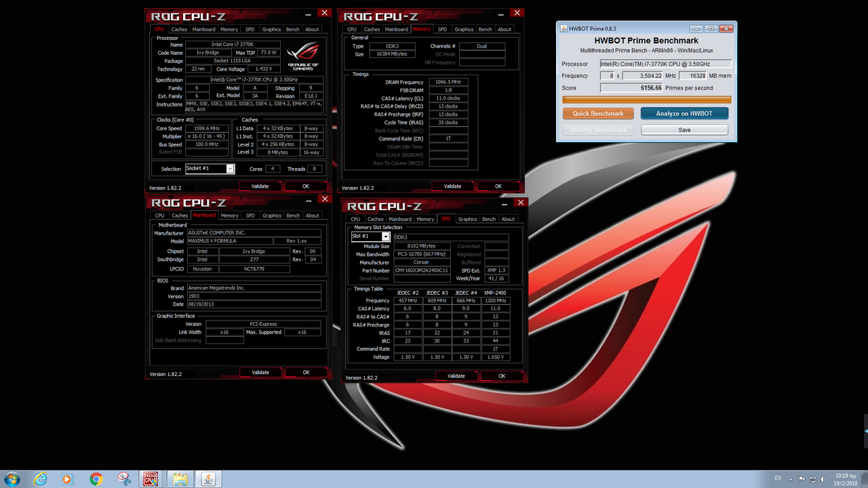Click the HWBOT Processor name field
The height and width of the screenshot is (488, 868).
click(x=666, y=64)
